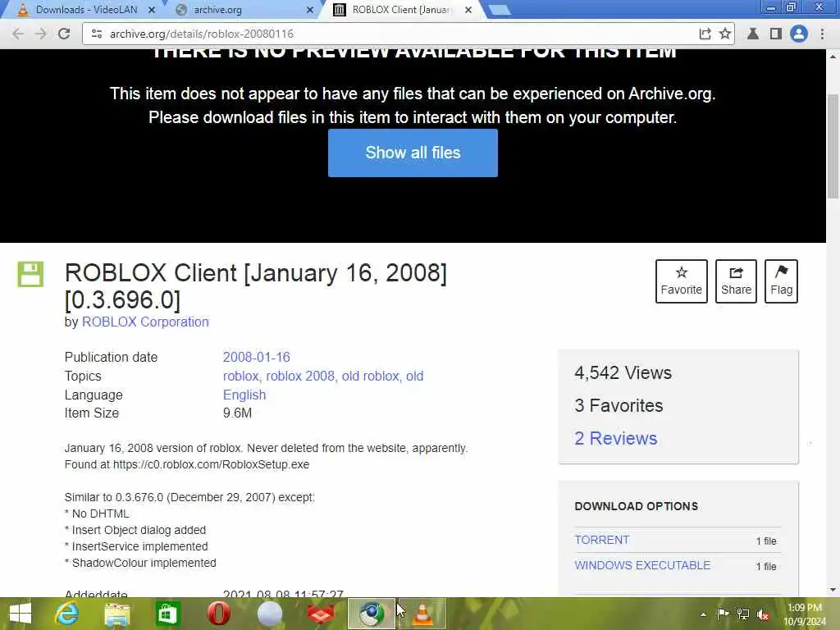Image resolution: width=840 pixels, height=630 pixels.
Task: Click the grey sphere taskbar icon
Action: [x=269, y=614]
